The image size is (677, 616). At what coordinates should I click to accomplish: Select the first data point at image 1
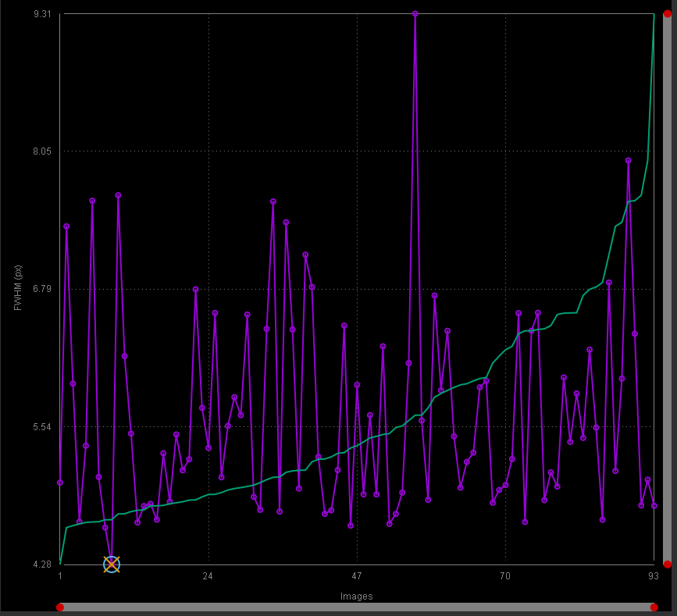click(60, 482)
